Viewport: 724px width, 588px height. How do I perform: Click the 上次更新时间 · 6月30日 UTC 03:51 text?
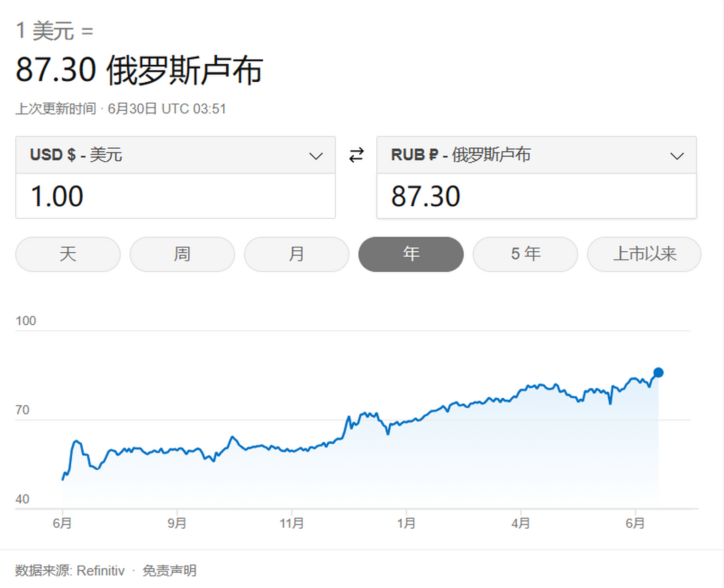coord(121,109)
